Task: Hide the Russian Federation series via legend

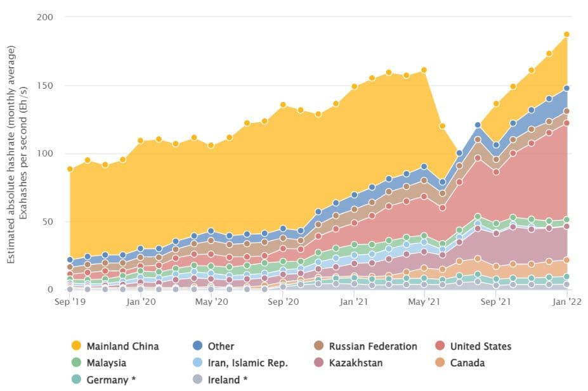Action: pyautogui.click(x=365, y=346)
